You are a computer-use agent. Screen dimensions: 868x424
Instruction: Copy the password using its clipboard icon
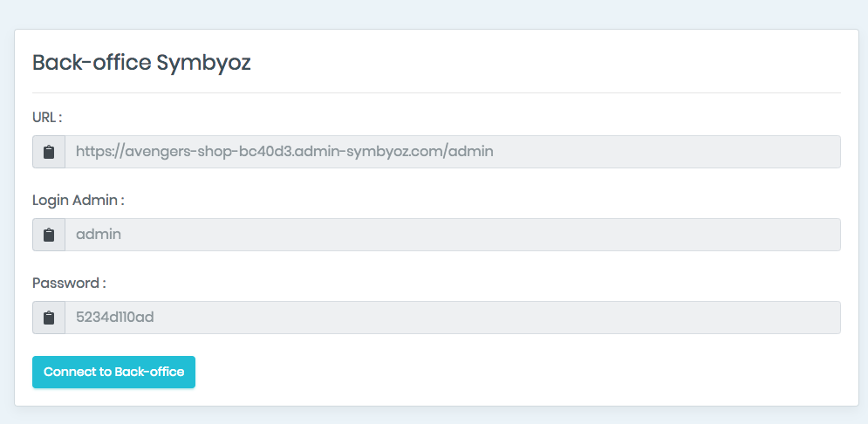pyautogui.click(x=49, y=318)
